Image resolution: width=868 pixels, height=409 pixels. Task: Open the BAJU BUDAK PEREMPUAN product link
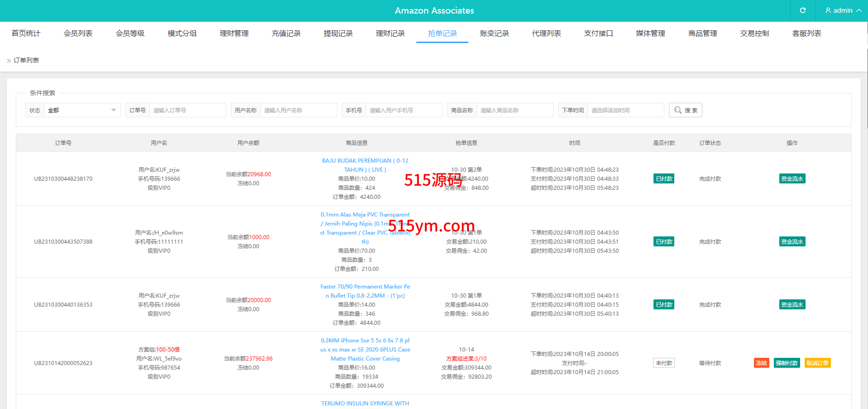(x=365, y=165)
